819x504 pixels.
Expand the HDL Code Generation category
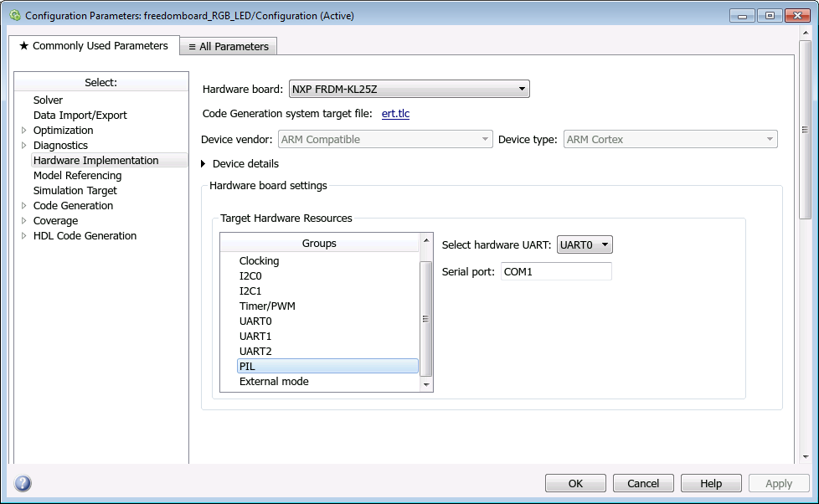click(23, 235)
